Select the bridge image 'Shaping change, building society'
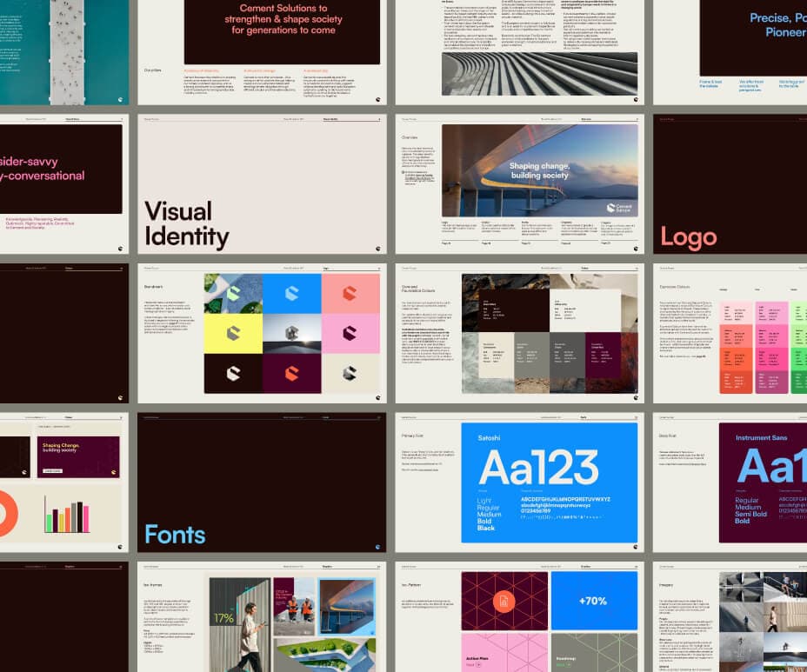 point(538,170)
